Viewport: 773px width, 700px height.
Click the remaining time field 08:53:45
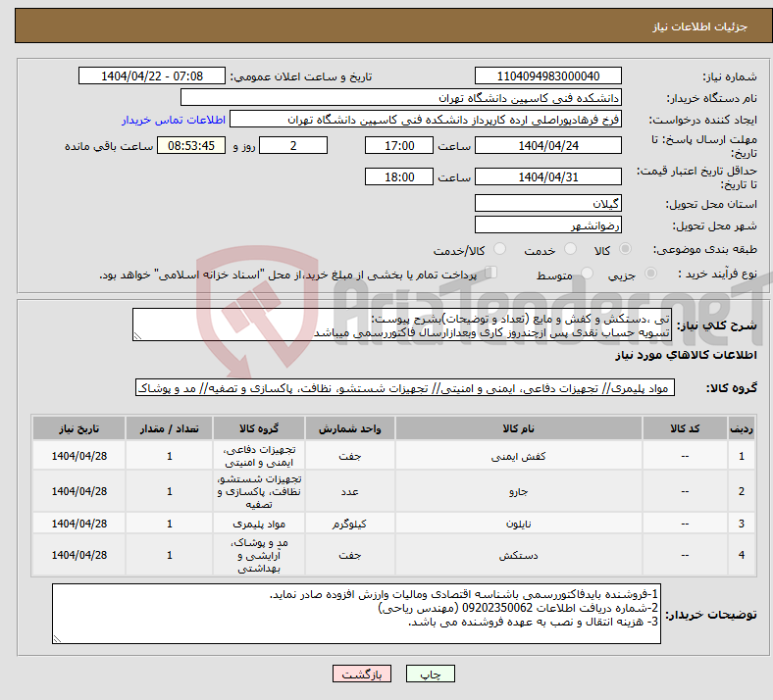pos(191,146)
